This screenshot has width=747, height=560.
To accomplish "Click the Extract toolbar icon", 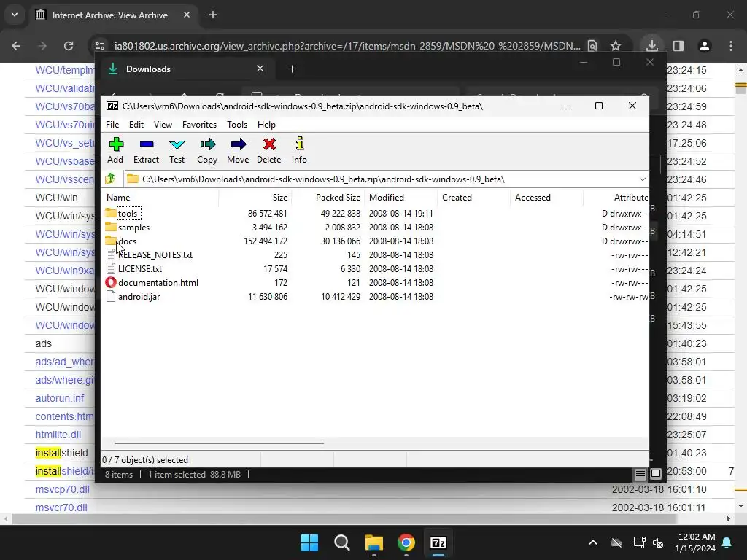I will click(146, 150).
